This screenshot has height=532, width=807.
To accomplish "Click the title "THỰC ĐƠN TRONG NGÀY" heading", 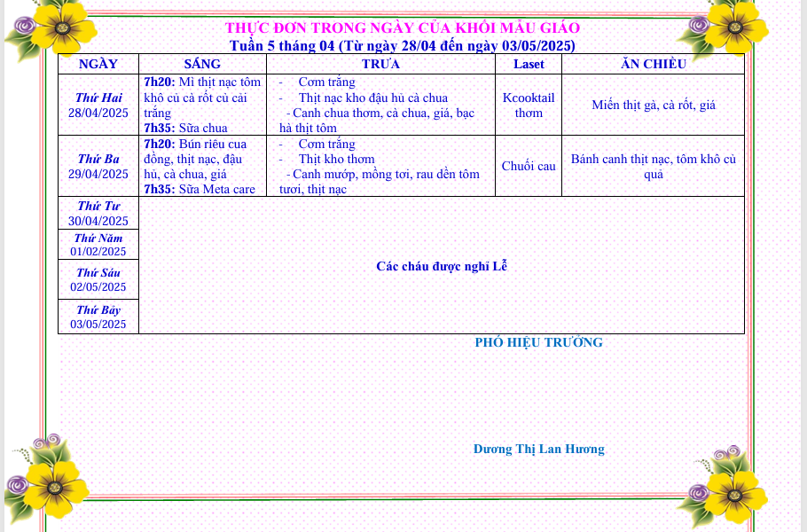I will 402,28.
